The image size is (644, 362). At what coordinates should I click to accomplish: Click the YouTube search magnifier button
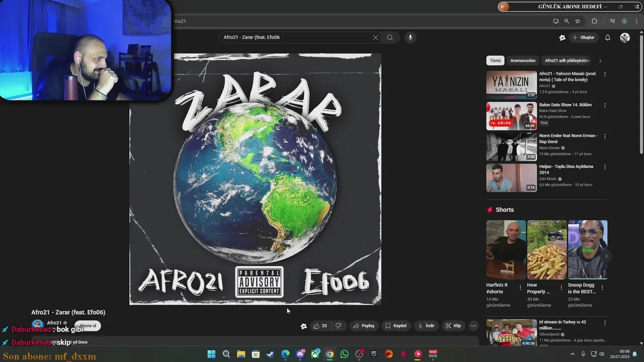[390, 37]
